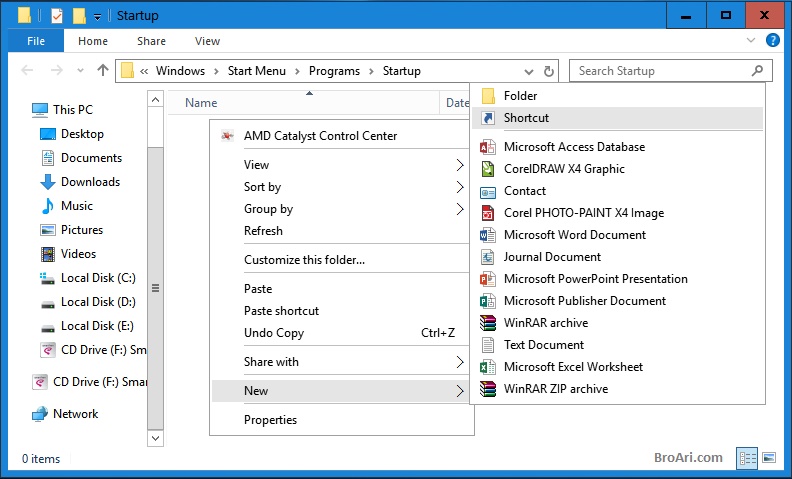Open the Help question mark icon
792x479 pixels.
772,41
